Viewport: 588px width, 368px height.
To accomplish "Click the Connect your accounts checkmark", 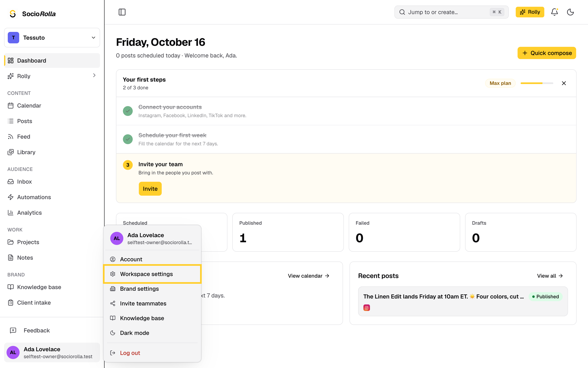I will (128, 111).
